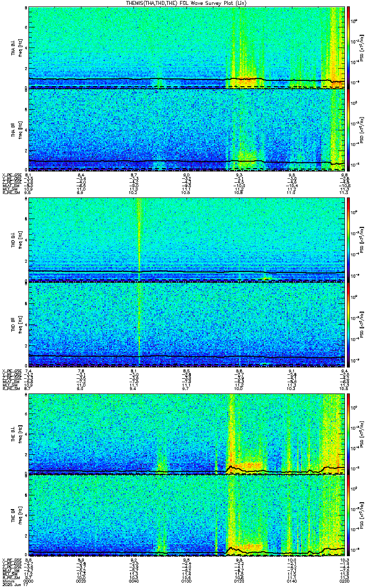
Task: Click the THD B-perpendicular PSD color bar
Action: [349, 241]
